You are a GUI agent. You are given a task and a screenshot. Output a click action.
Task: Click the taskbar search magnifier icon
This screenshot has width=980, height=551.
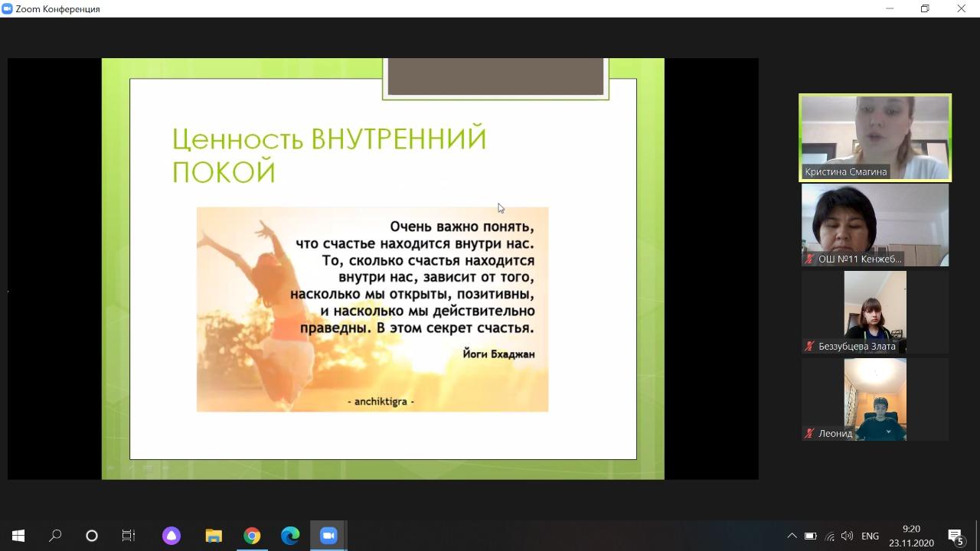coord(55,536)
